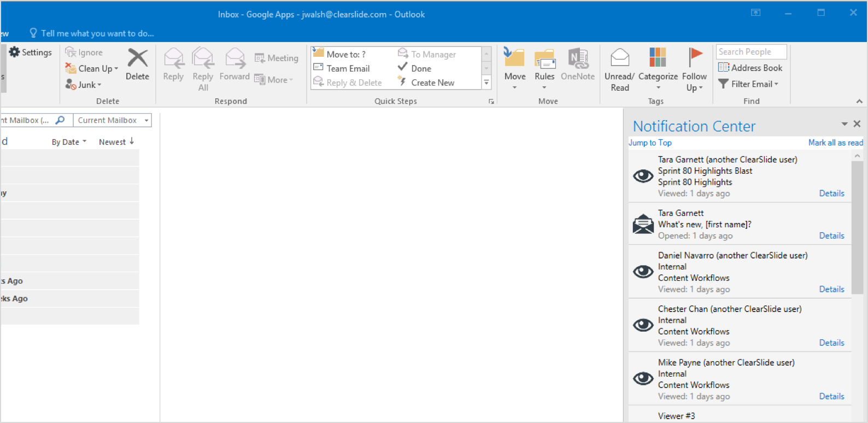Click opened envelope icon for What's new
Viewport: 868px width, 423px height.
(x=643, y=224)
